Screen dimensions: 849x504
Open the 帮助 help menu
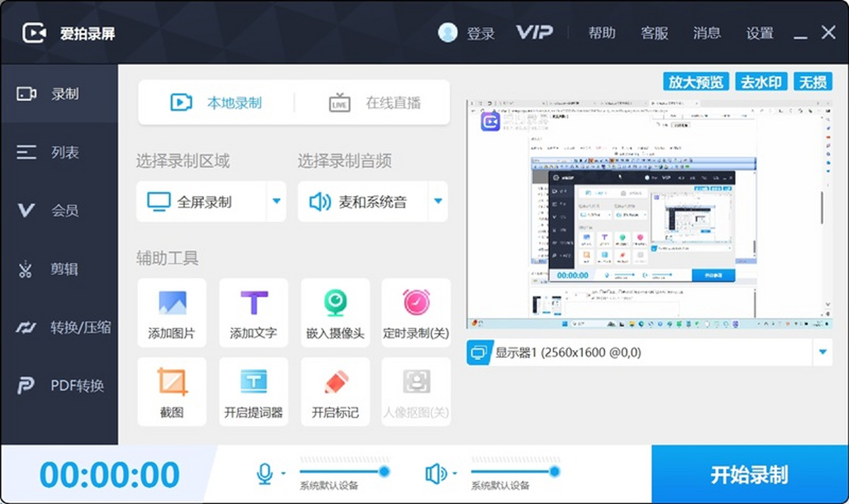point(602,33)
